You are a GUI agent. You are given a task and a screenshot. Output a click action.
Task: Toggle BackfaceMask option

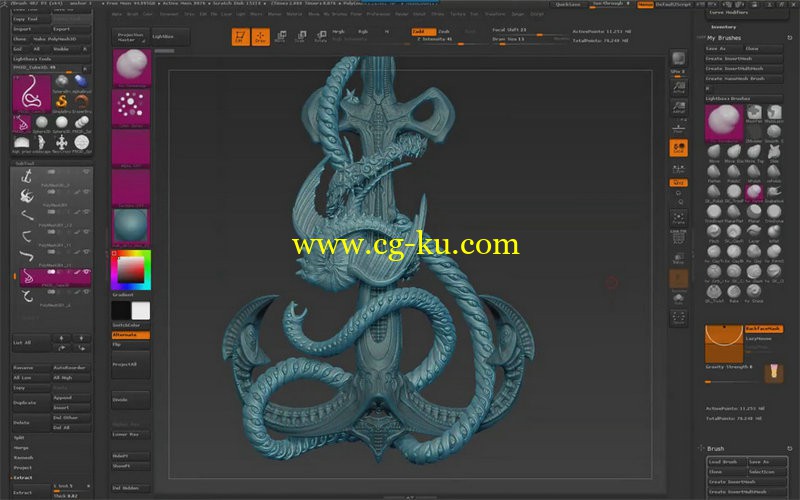764,329
